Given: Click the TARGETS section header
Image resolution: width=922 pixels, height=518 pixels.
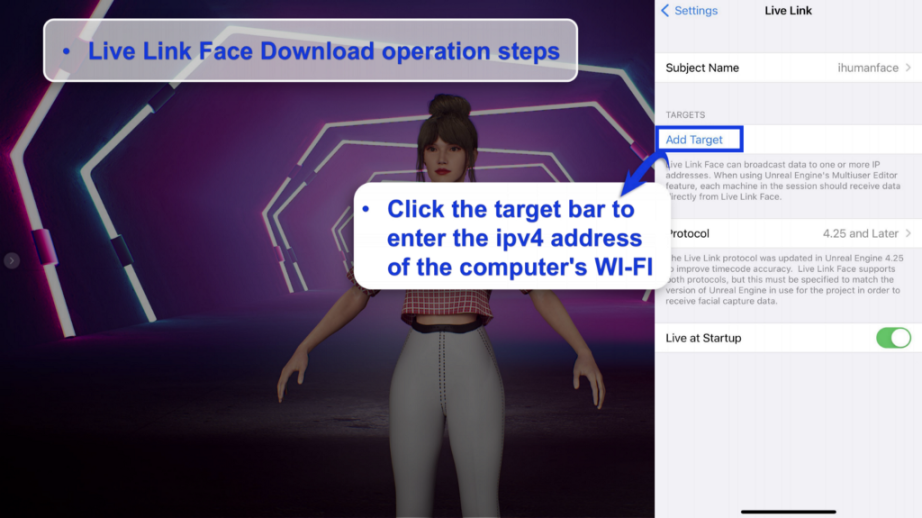Looking at the screenshot, I should [x=685, y=115].
